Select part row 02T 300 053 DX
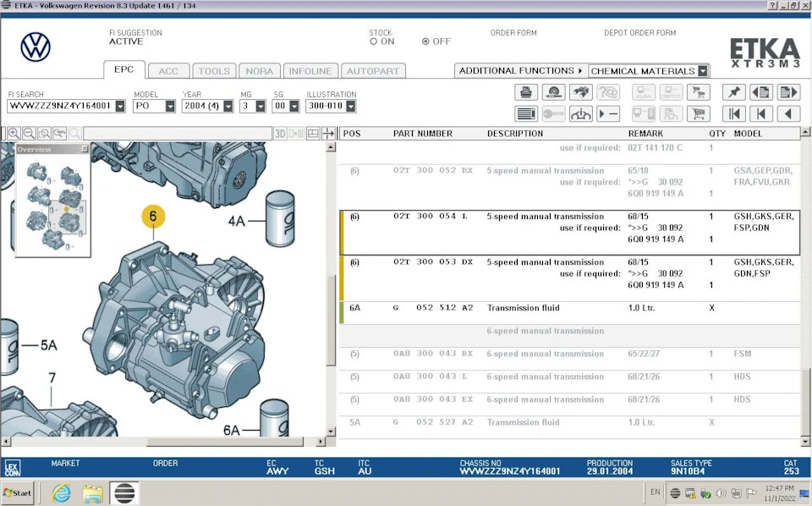The height and width of the screenshot is (506, 812). (x=569, y=278)
